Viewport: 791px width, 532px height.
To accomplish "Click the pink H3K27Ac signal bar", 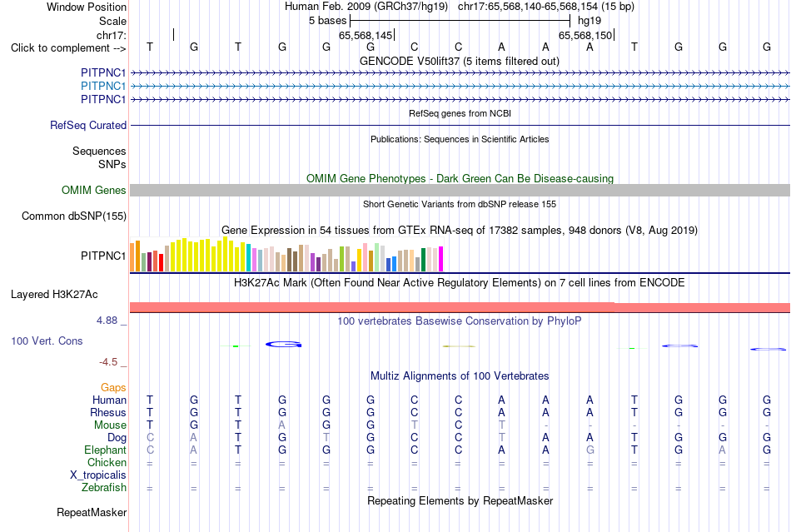I will 460,307.
